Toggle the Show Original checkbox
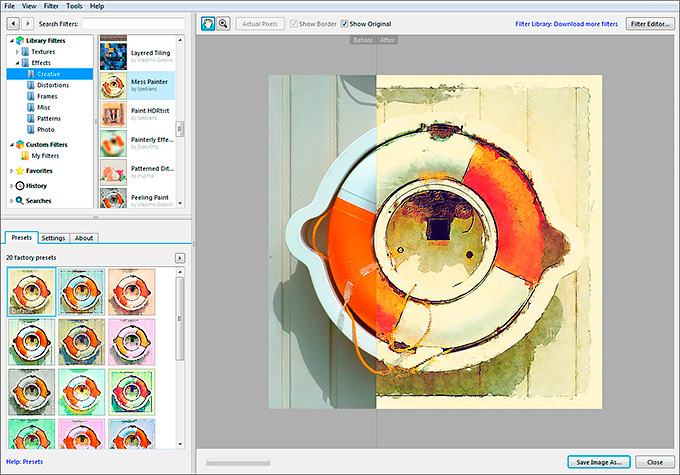 345,23
